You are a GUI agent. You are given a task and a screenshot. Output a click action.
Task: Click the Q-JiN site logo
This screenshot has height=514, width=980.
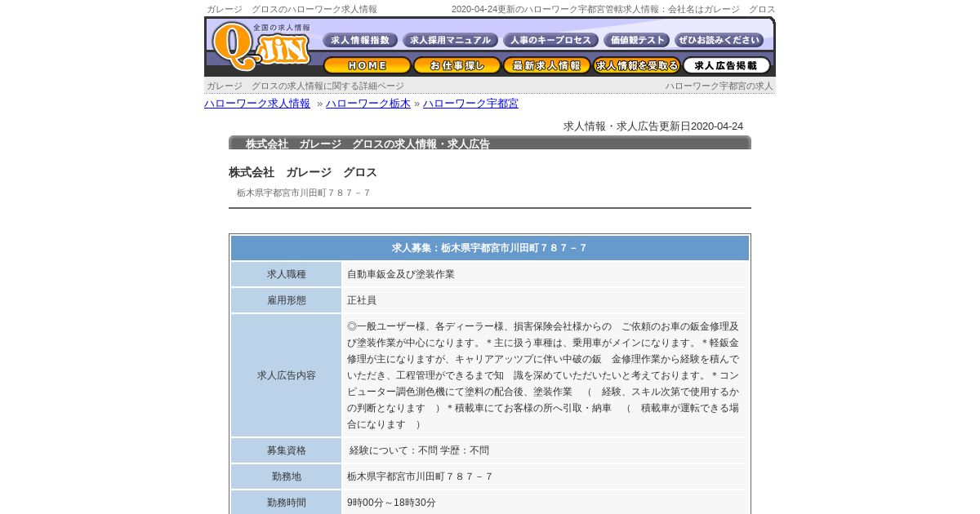click(x=261, y=46)
